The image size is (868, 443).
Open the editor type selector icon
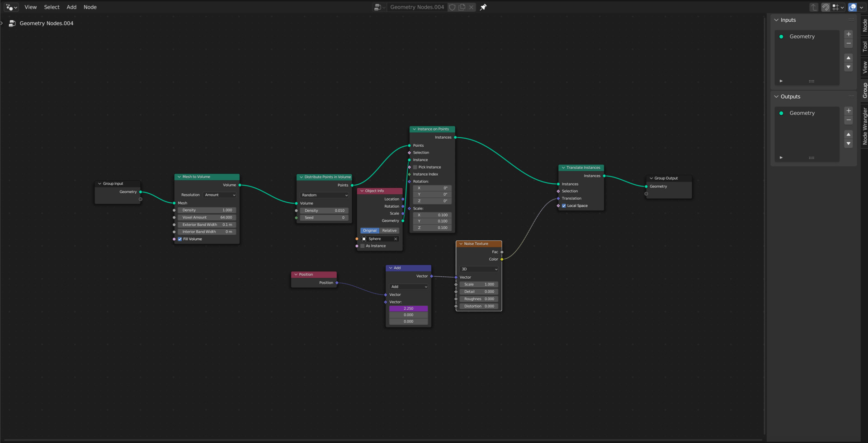pos(11,7)
